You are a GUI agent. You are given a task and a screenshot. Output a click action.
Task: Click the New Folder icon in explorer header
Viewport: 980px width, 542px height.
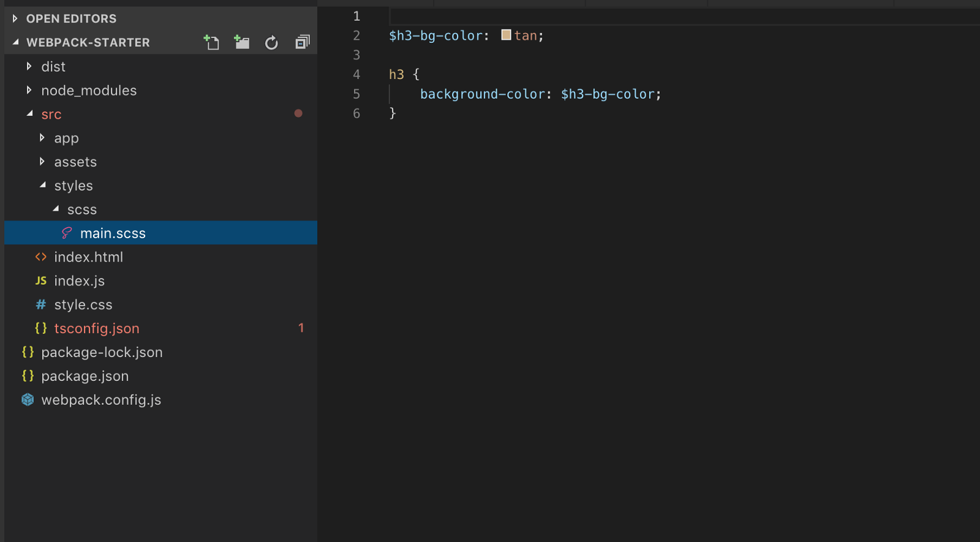click(x=242, y=42)
